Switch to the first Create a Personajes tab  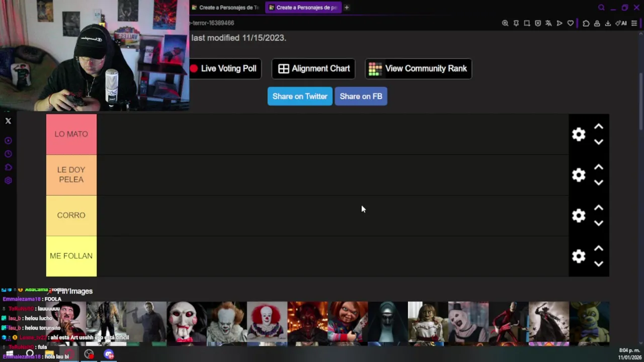point(225,8)
